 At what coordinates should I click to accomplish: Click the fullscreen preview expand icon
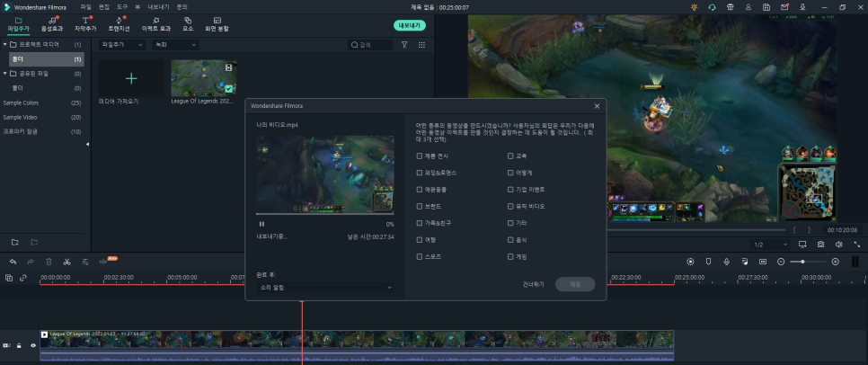tap(857, 245)
